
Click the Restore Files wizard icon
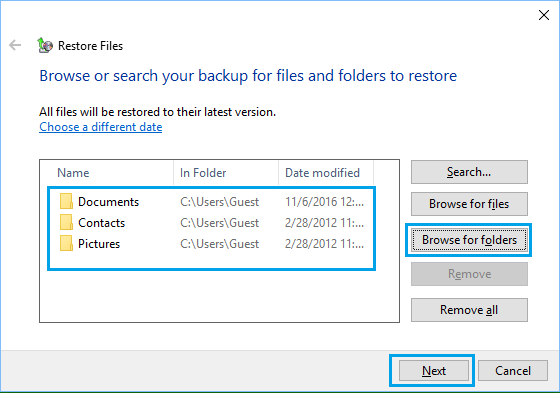pyautogui.click(x=45, y=45)
